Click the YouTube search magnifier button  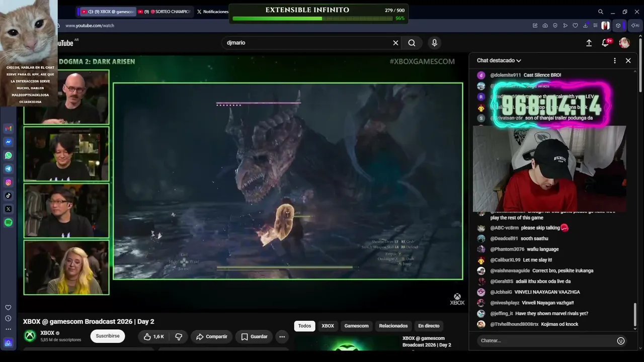412,43
